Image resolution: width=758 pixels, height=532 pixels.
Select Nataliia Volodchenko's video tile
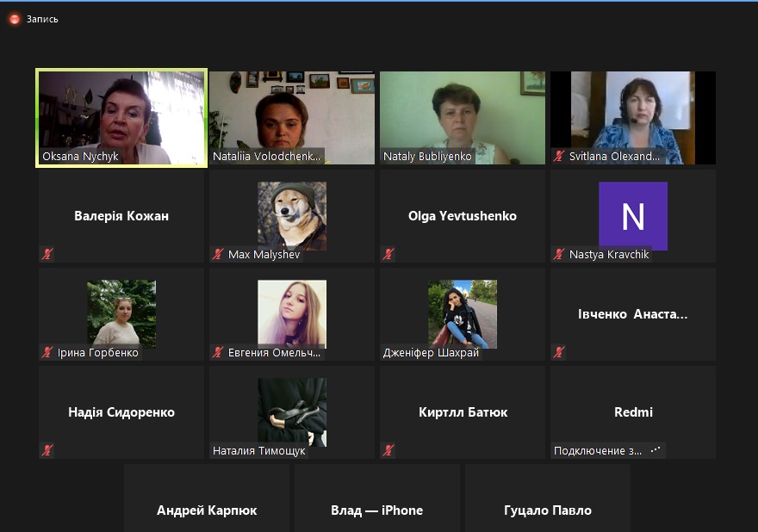click(x=292, y=118)
